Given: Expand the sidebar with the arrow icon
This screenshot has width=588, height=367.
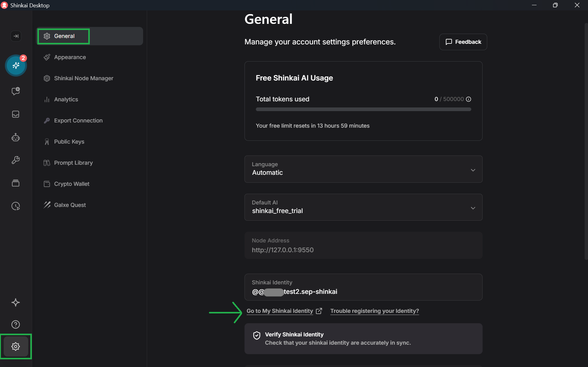Looking at the screenshot, I should (16, 36).
